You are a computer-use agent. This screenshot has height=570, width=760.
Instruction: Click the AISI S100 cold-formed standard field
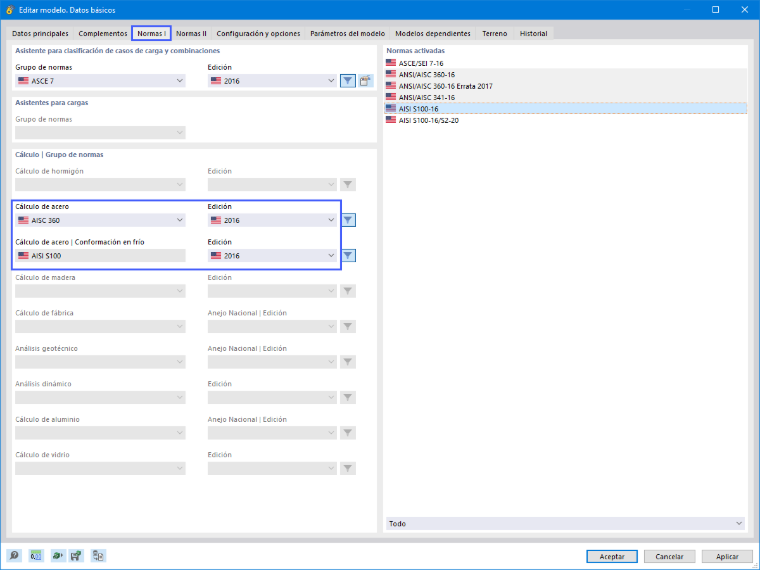[x=100, y=255]
